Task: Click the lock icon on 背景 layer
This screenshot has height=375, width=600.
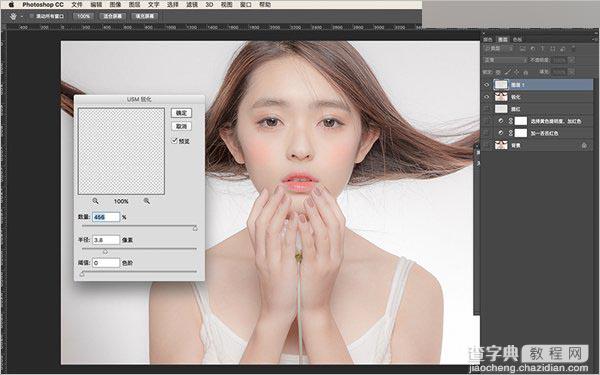Action: 584,145
